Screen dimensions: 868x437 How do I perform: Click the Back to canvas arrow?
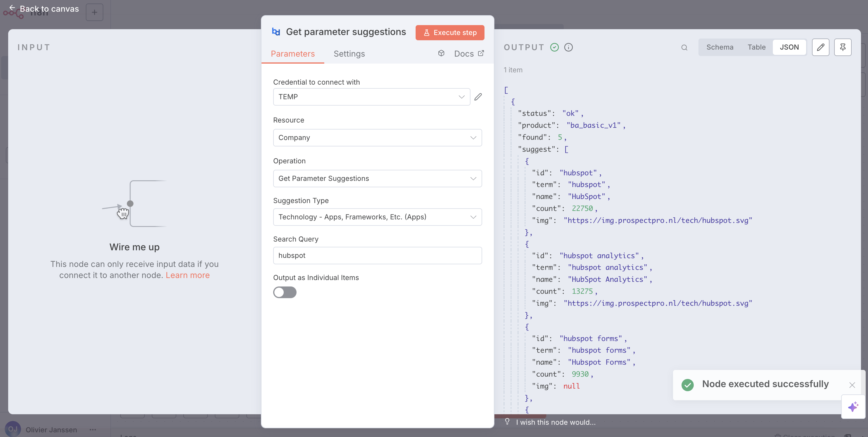point(12,8)
